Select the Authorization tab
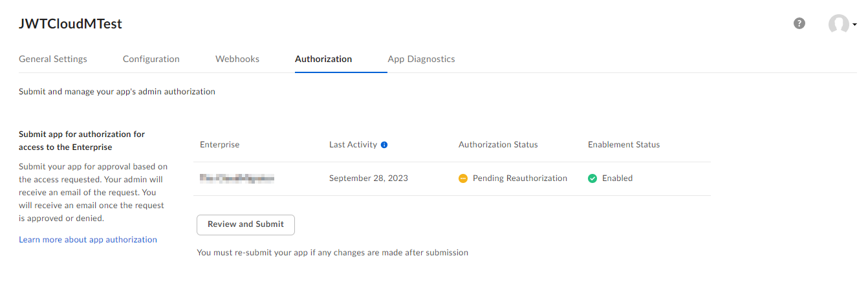This screenshot has height=289, width=868. click(323, 59)
